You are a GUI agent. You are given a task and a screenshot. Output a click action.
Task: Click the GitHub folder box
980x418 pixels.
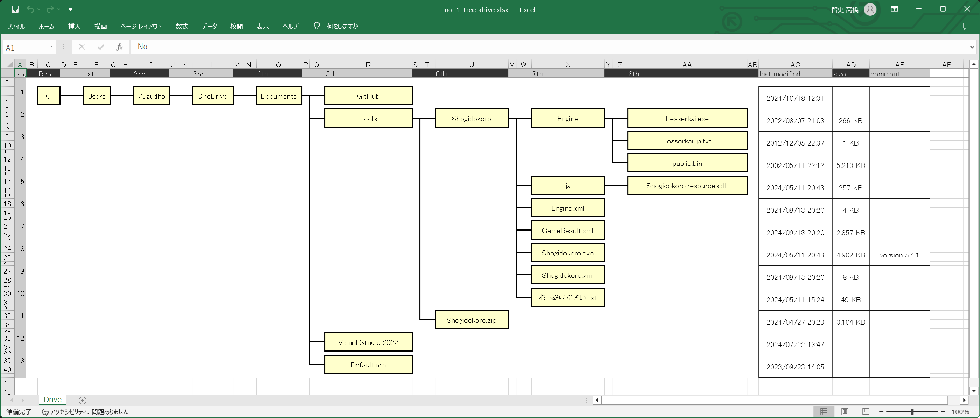click(368, 96)
